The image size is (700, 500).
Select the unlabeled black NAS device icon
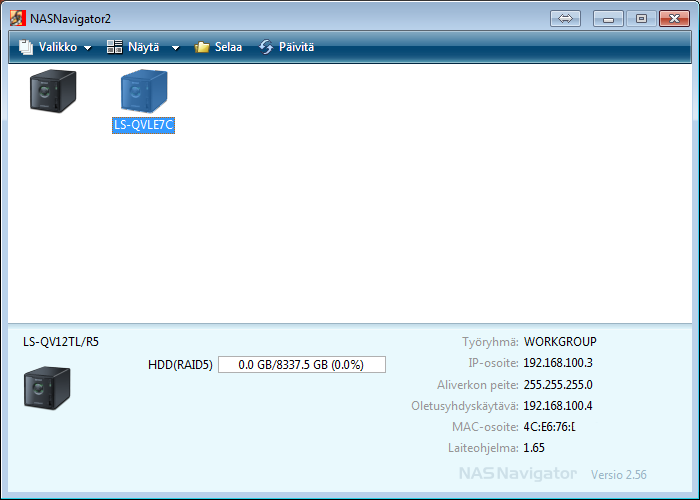(53, 91)
